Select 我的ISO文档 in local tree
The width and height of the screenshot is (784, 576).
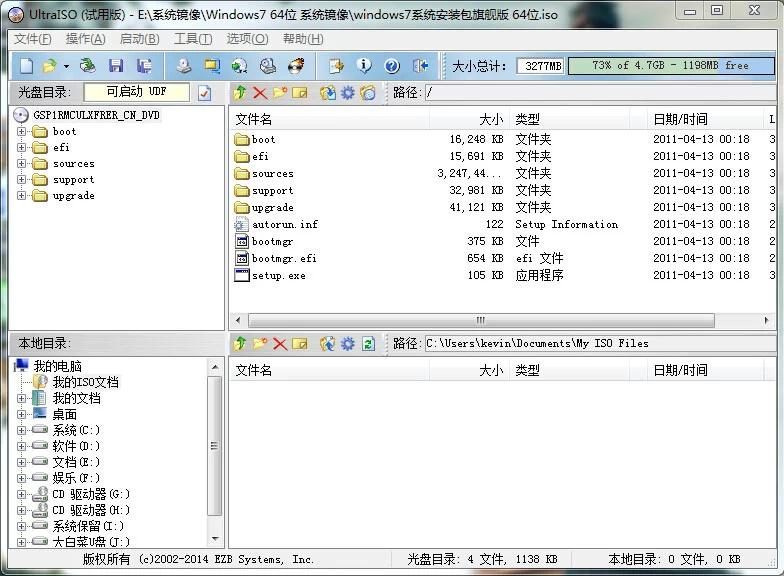coord(86,382)
